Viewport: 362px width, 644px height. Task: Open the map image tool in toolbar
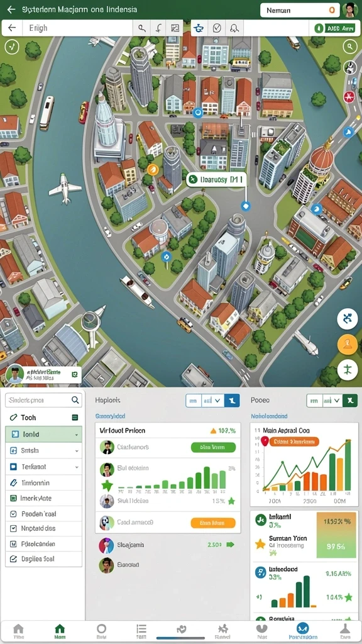(x=175, y=28)
